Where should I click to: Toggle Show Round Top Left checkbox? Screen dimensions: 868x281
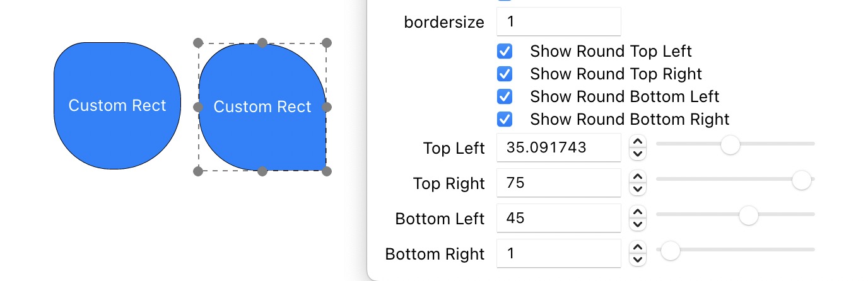(x=505, y=51)
